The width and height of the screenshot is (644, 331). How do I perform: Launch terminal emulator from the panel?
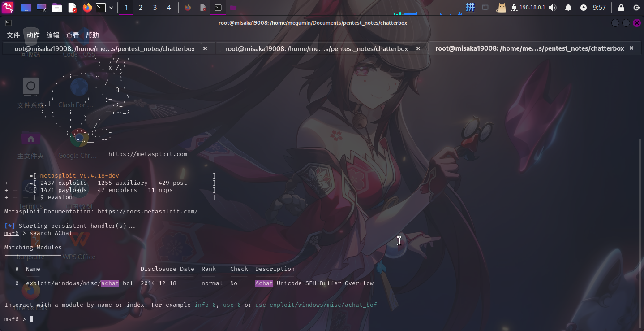tap(101, 8)
